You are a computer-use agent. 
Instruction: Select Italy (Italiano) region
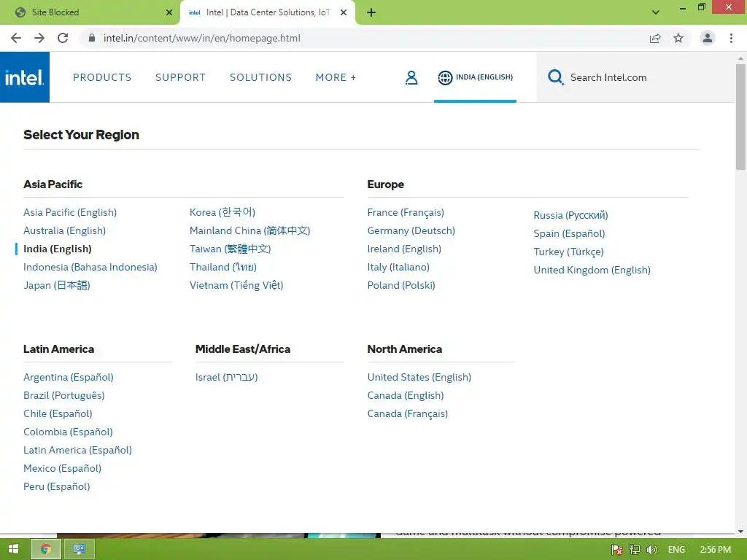398,267
